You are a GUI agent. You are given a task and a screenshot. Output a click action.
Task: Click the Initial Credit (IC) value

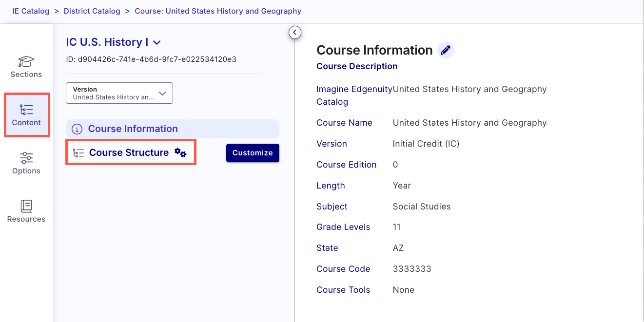tap(426, 144)
